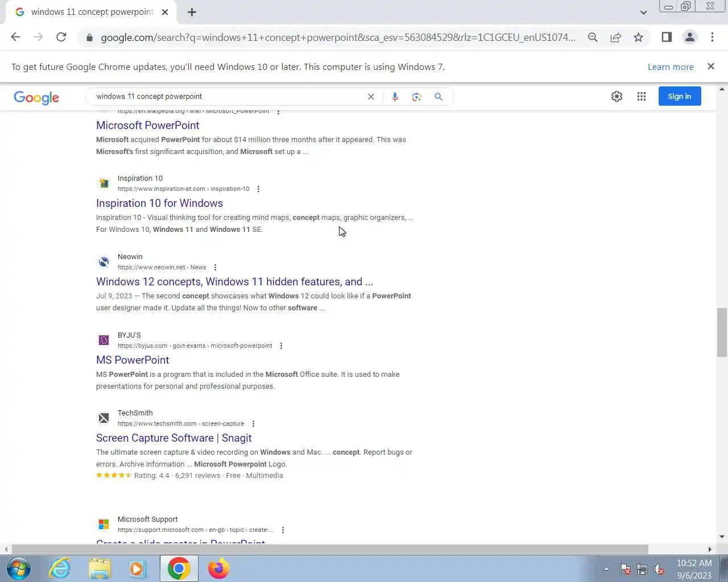Launch Internet Explorer from taskbar
728x582 pixels.
coord(60,568)
